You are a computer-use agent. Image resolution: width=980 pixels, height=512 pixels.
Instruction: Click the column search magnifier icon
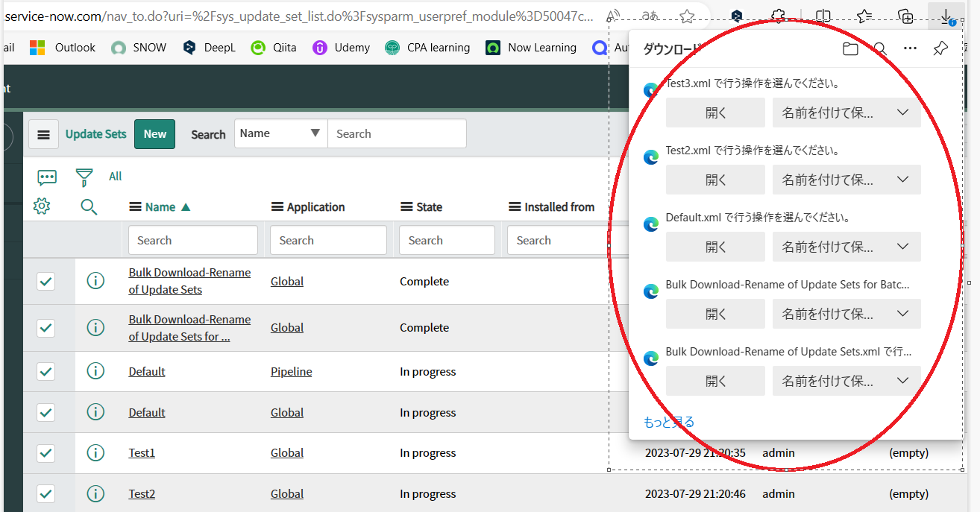(x=89, y=207)
